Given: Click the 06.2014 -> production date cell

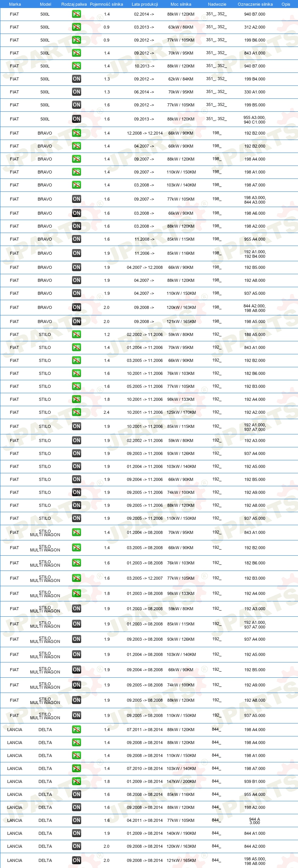Looking at the screenshot, I should [x=144, y=92].
